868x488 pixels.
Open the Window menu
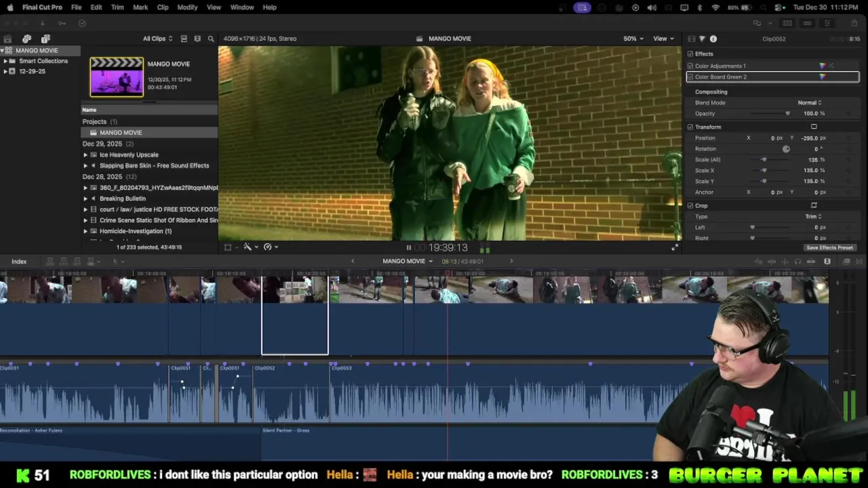tap(242, 7)
